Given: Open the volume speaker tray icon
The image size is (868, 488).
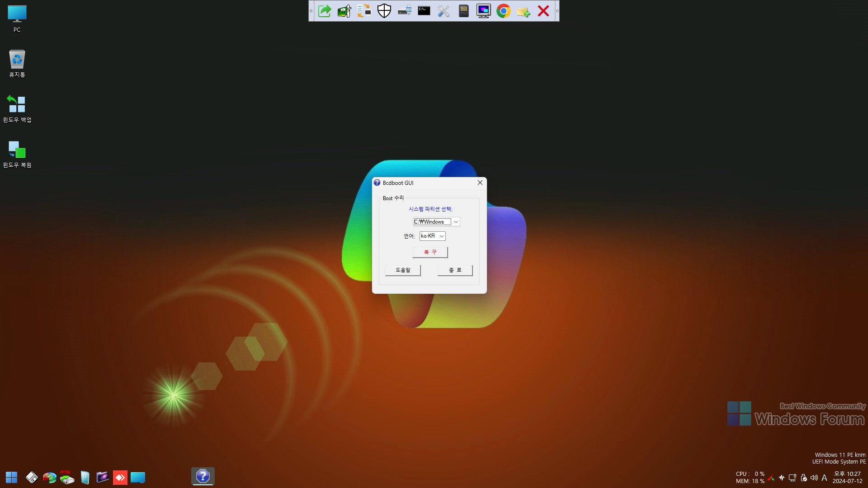Looking at the screenshot, I should click(x=814, y=478).
